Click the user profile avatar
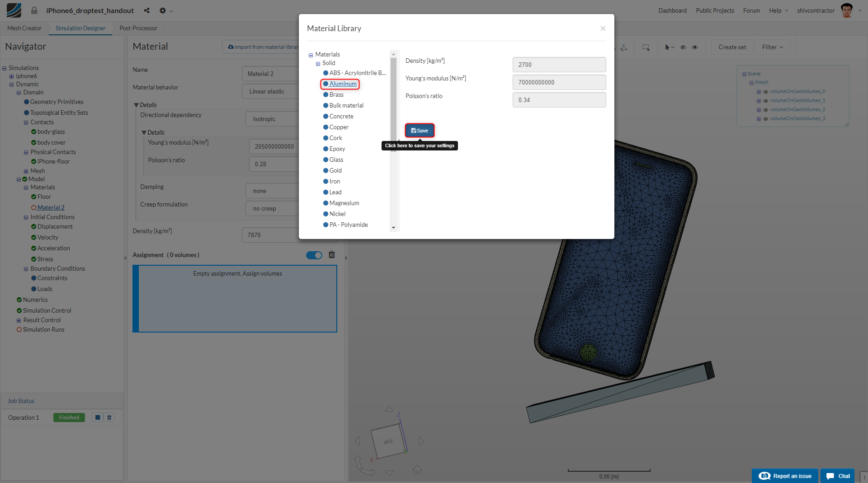 click(847, 10)
